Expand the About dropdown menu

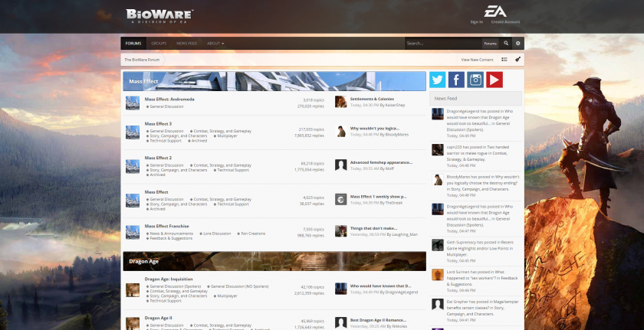(215, 44)
